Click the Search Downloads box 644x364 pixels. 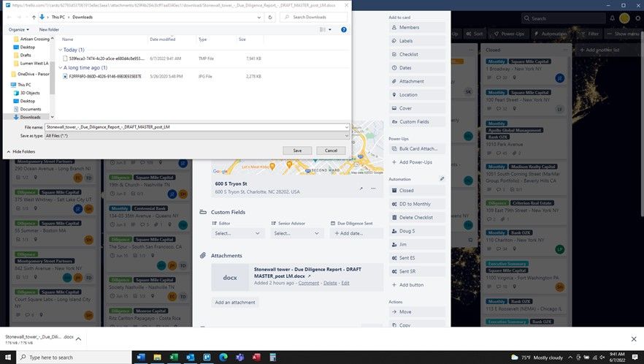pyautogui.click(x=313, y=18)
